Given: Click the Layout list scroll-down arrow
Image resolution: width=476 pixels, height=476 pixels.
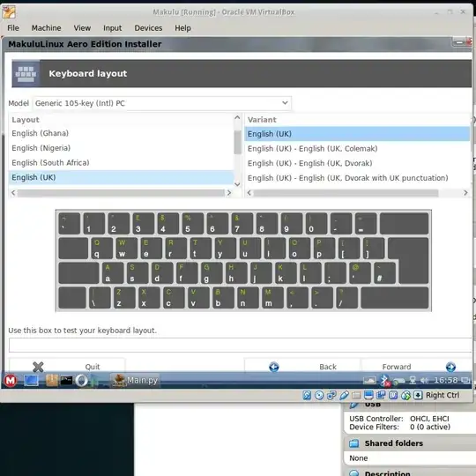Looking at the screenshot, I should [237, 184].
